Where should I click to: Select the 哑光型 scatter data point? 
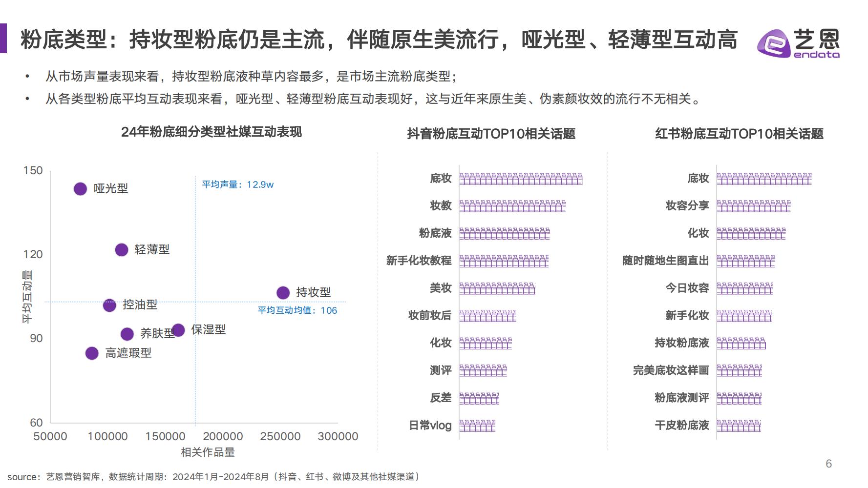[x=80, y=189]
